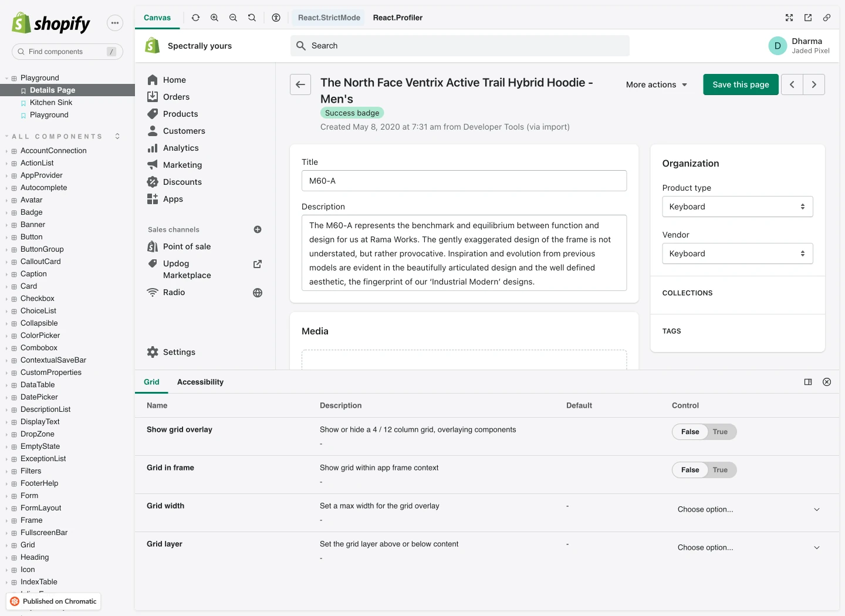This screenshot has height=616, width=845.
Task: Change addon panel orientation icon
Action: click(x=808, y=382)
